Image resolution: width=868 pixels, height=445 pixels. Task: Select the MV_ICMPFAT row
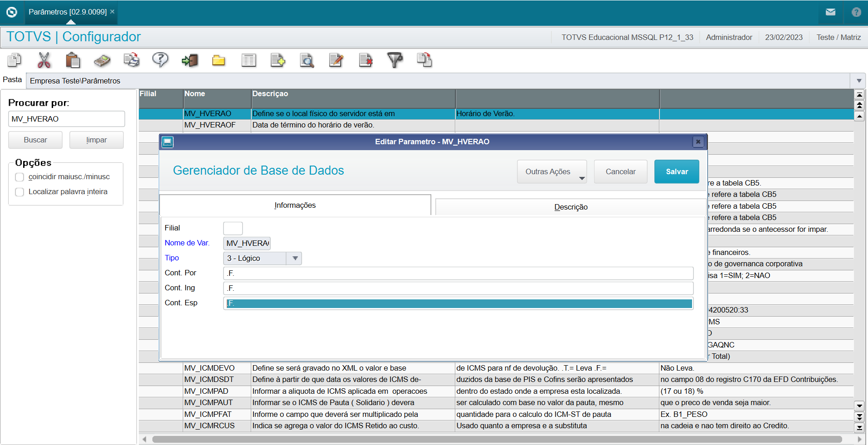(496, 414)
